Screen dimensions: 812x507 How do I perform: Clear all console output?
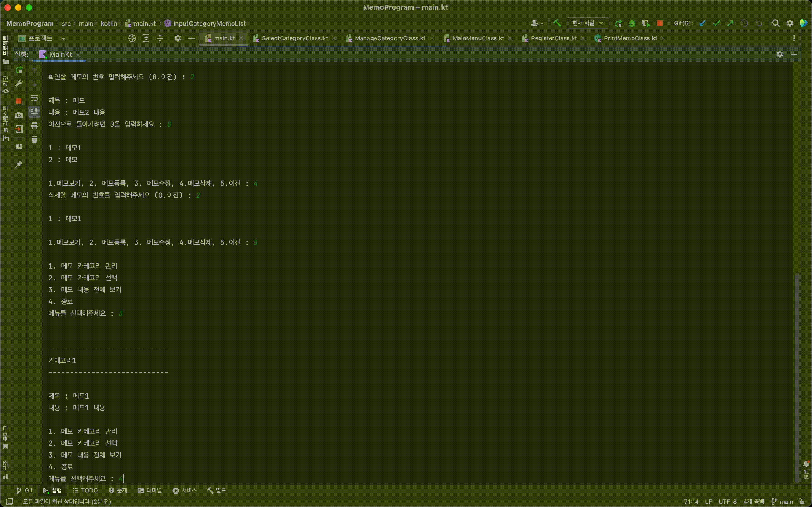click(x=34, y=139)
